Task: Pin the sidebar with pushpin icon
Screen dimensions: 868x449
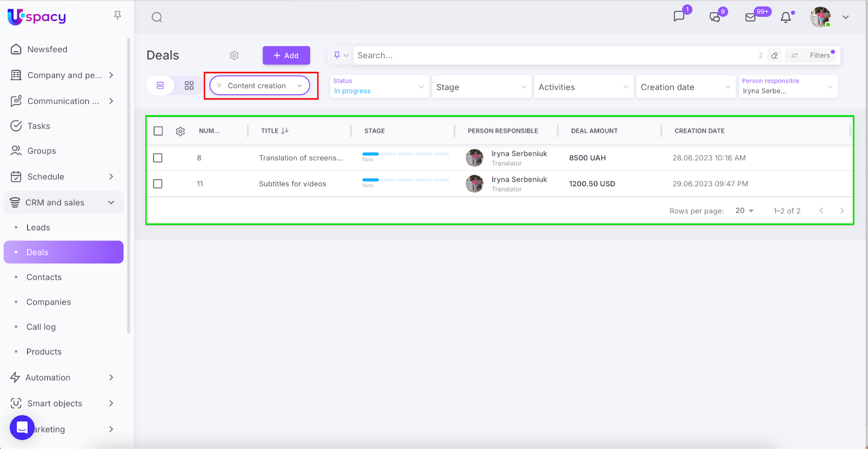Action: (117, 16)
